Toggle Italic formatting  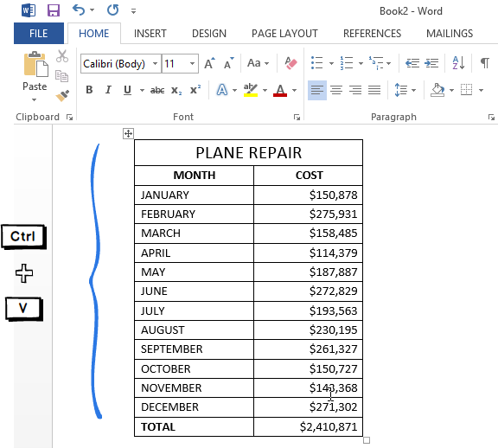click(x=108, y=90)
